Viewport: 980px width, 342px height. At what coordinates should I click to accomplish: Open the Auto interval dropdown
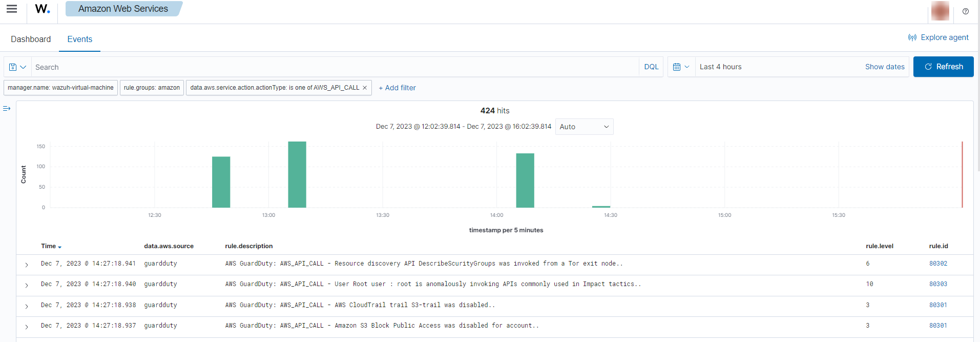(x=584, y=127)
